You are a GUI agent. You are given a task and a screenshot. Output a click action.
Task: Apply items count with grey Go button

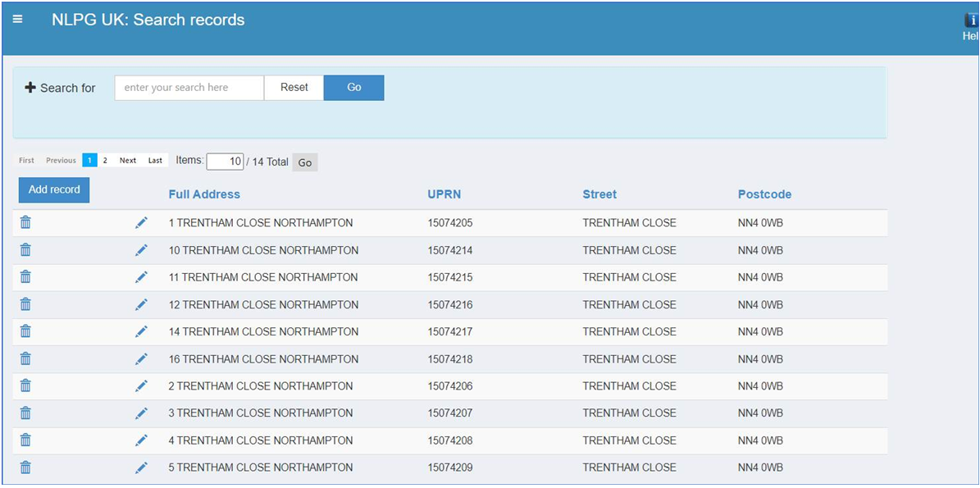click(x=305, y=162)
